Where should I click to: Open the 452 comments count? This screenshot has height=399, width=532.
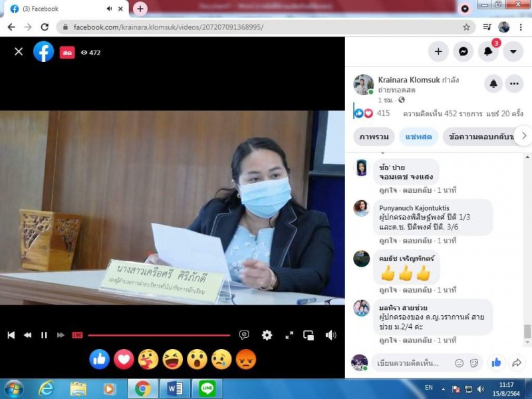click(x=443, y=113)
